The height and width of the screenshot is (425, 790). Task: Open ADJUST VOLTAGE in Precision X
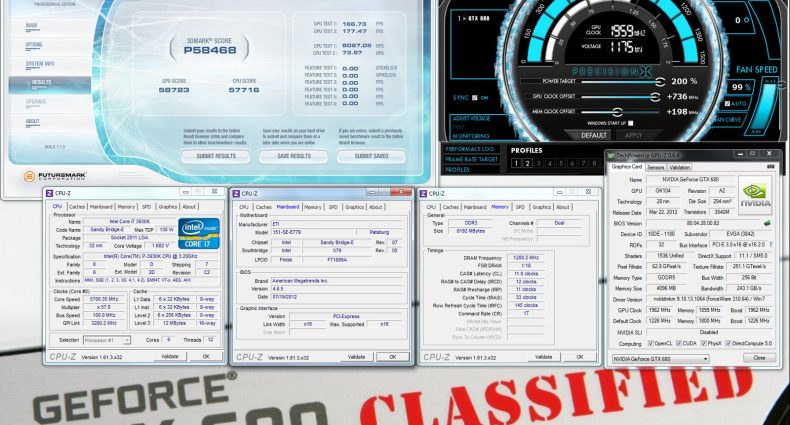pos(471,118)
